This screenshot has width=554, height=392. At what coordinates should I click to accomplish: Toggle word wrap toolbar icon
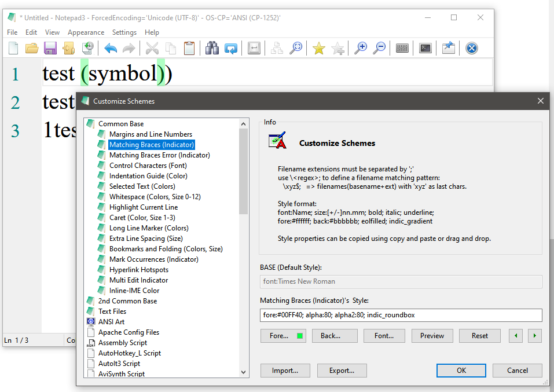(x=254, y=49)
